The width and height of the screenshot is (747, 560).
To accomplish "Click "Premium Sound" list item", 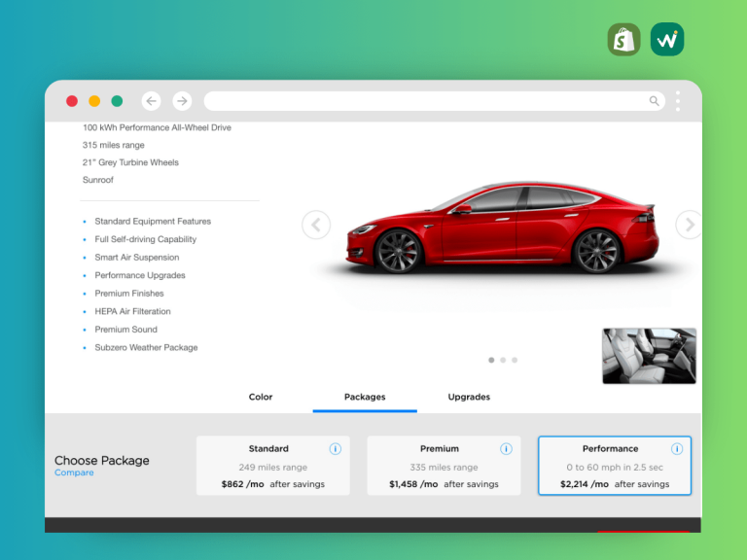I will pyautogui.click(x=125, y=330).
